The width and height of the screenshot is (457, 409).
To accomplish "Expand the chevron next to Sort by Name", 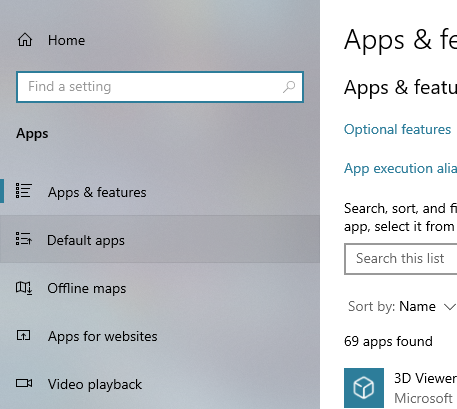I will coord(450,306).
